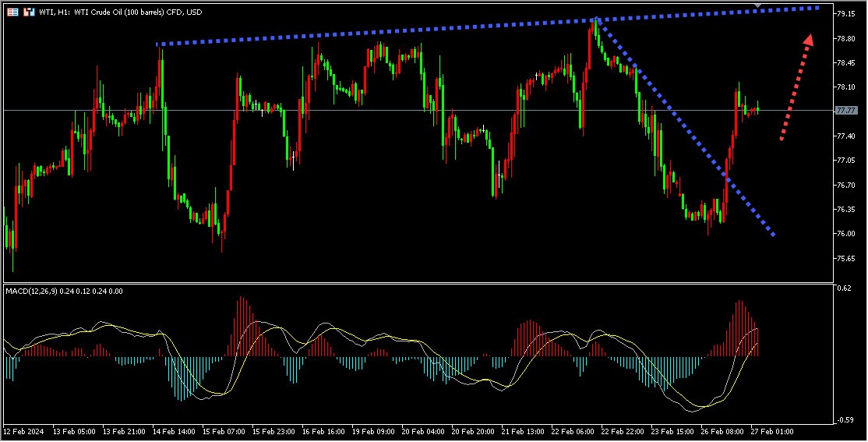Select the blue dotted descending trendline
The width and height of the screenshot is (868, 442).
[686, 127]
